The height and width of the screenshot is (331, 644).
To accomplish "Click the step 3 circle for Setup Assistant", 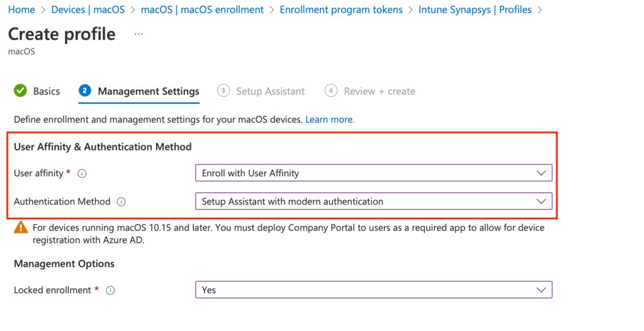I will tap(223, 91).
